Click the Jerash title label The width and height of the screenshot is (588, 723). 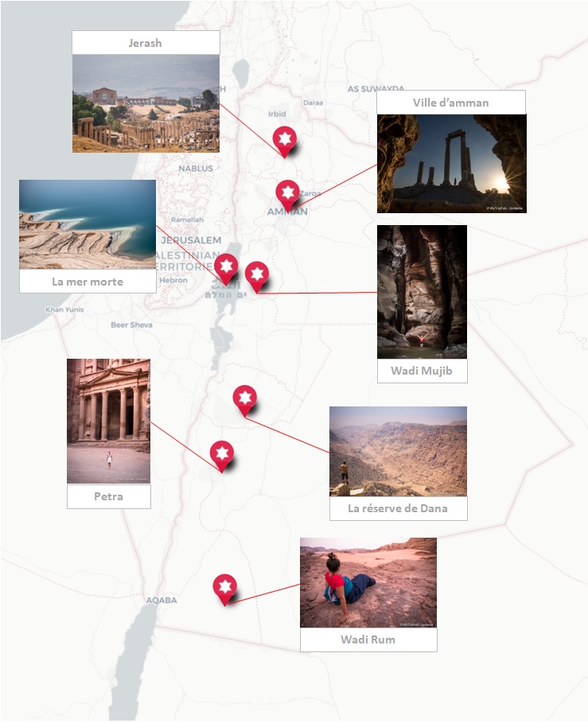146,43
